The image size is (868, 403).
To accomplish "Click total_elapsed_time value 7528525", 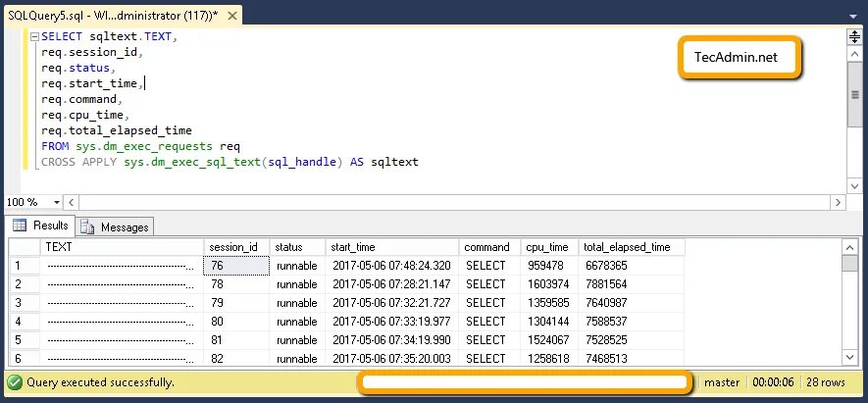I will click(x=632, y=340).
